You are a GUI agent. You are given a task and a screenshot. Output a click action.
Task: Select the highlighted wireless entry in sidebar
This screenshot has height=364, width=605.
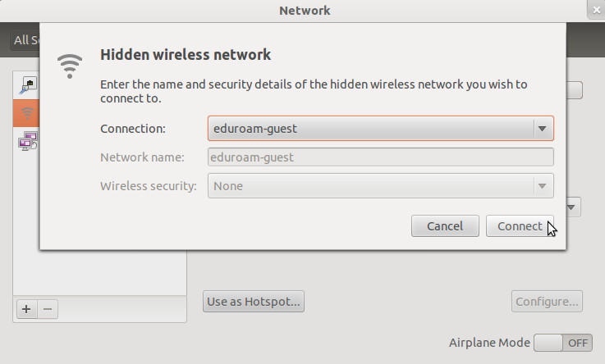[28, 112]
